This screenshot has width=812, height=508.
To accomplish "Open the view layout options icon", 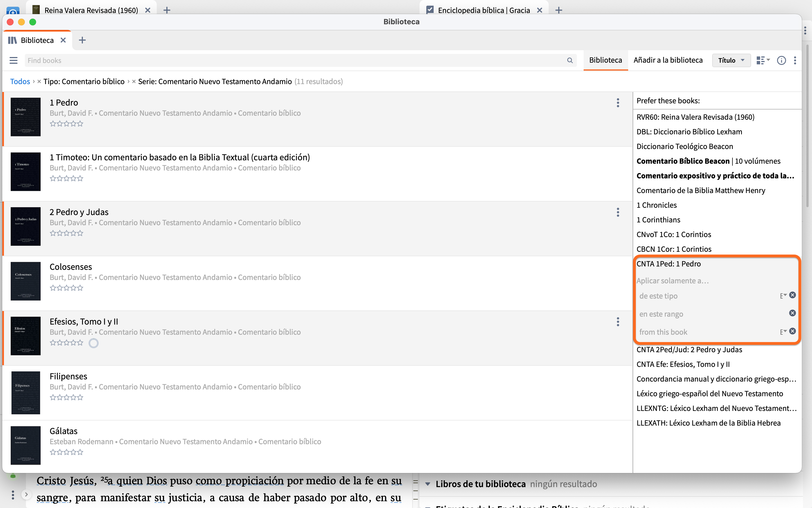I will tap(763, 60).
